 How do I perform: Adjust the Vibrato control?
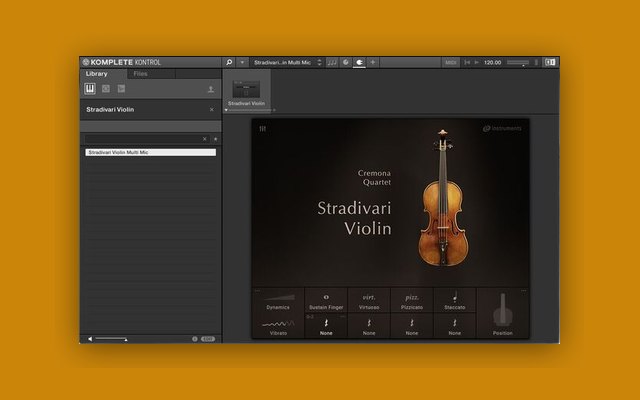[278, 327]
